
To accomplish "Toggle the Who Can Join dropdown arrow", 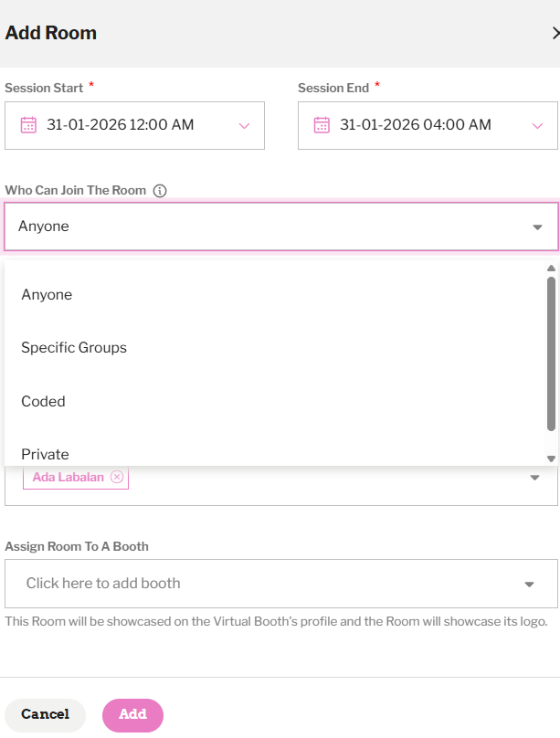I will (537, 227).
